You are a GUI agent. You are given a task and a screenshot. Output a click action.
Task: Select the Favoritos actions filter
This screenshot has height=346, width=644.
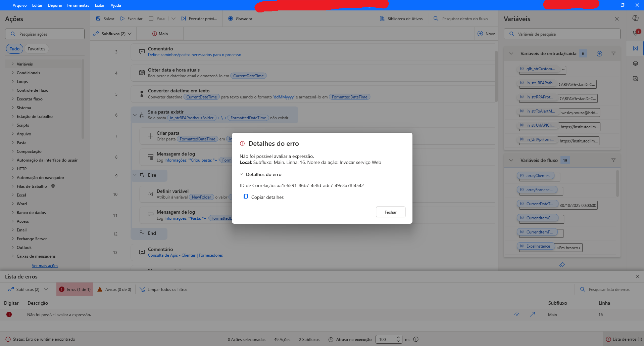[x=37, y=49]
